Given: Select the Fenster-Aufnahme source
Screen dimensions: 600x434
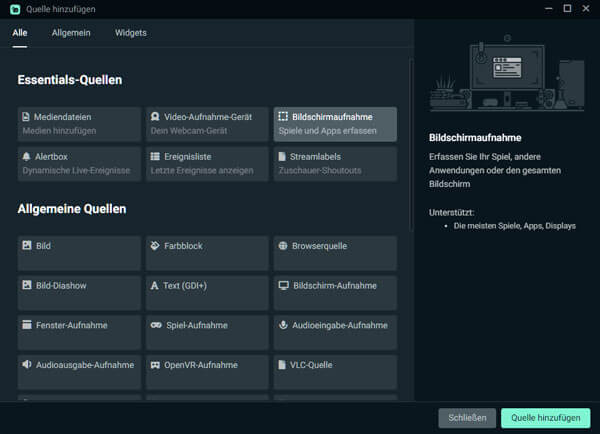Looking at the screenshot, I should pyautogui.click(x=79, y=332).
